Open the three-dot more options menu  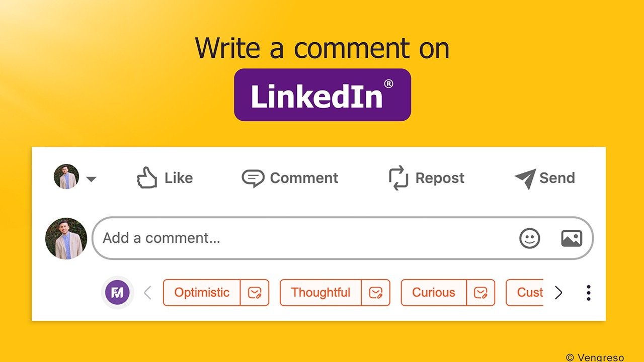(x=588, y=293)
